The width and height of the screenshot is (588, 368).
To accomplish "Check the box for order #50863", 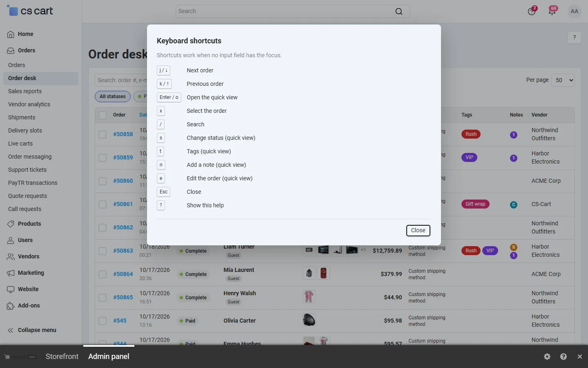I will coord(102,251).
